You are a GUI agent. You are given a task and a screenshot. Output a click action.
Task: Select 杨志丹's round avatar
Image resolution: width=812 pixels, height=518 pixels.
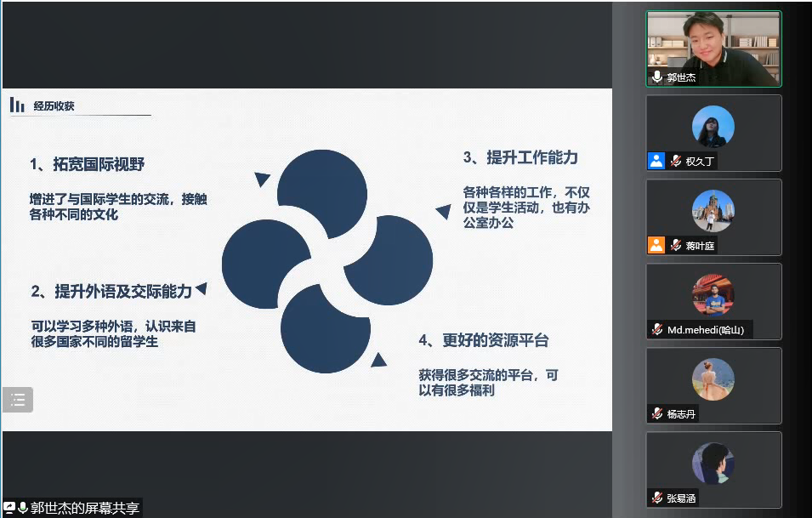coord(713,379)
